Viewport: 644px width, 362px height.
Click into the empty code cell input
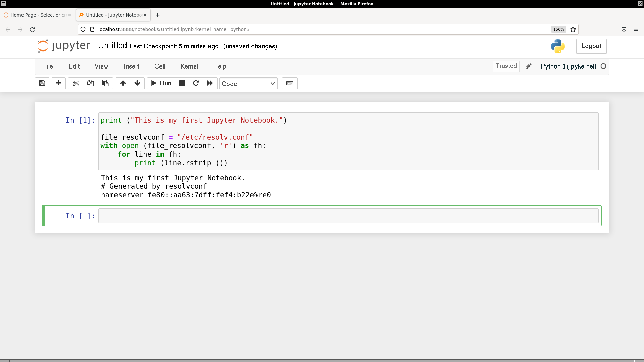click(x=348, y=216)
